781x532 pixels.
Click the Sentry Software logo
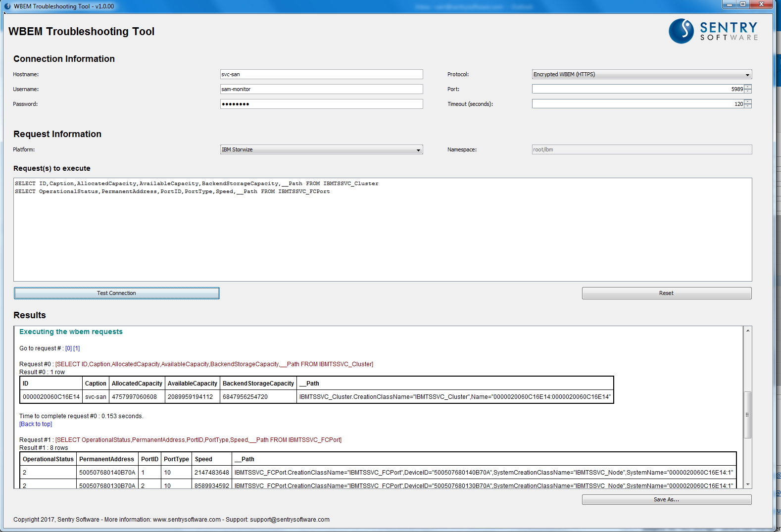click(x=713, y=31)
